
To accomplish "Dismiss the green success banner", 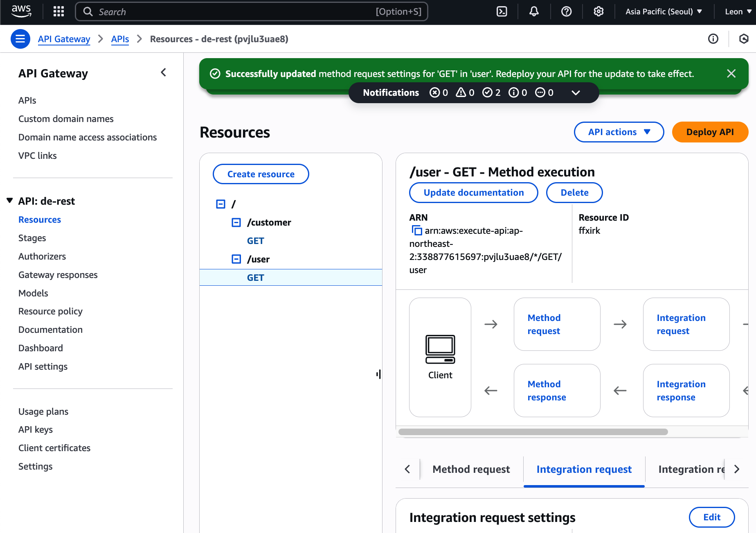I will click(731, 74).
